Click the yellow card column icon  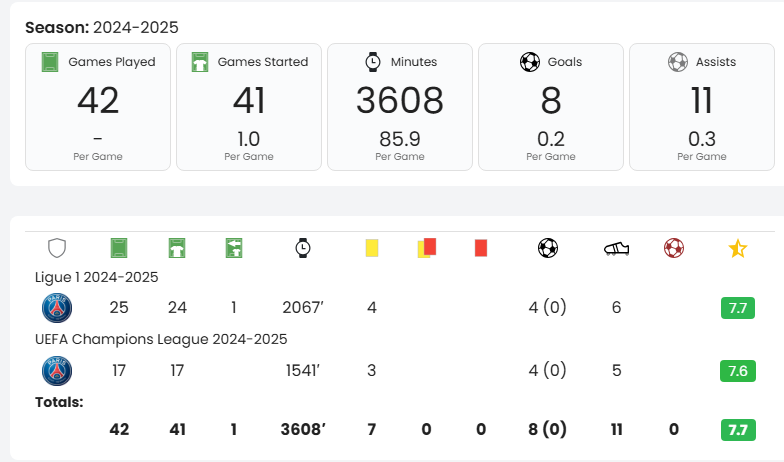click(x=372, y=247)
